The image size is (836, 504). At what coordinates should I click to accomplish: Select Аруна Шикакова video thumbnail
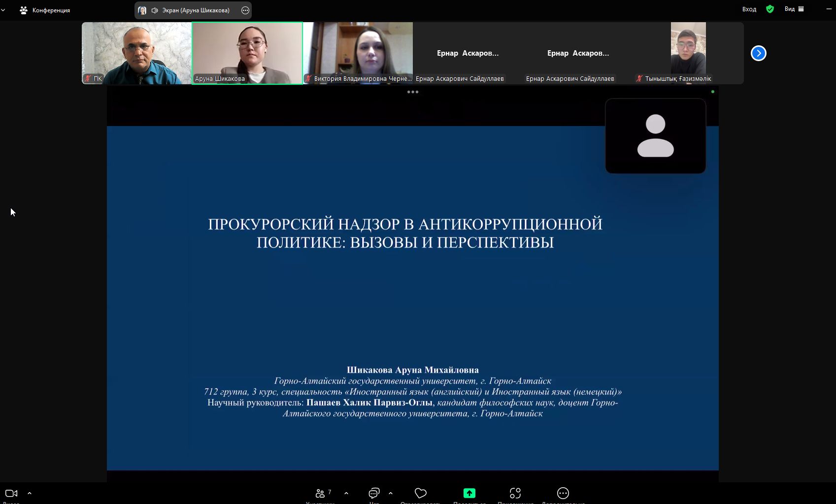tap(247, 53)
